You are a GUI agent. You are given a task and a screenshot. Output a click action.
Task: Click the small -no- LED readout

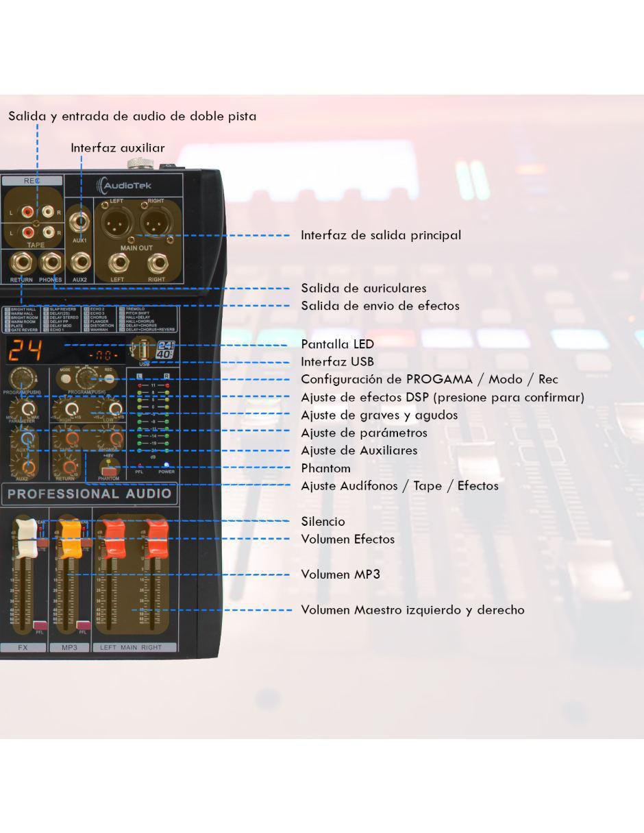pyautogui.click(x=103, y=356)
